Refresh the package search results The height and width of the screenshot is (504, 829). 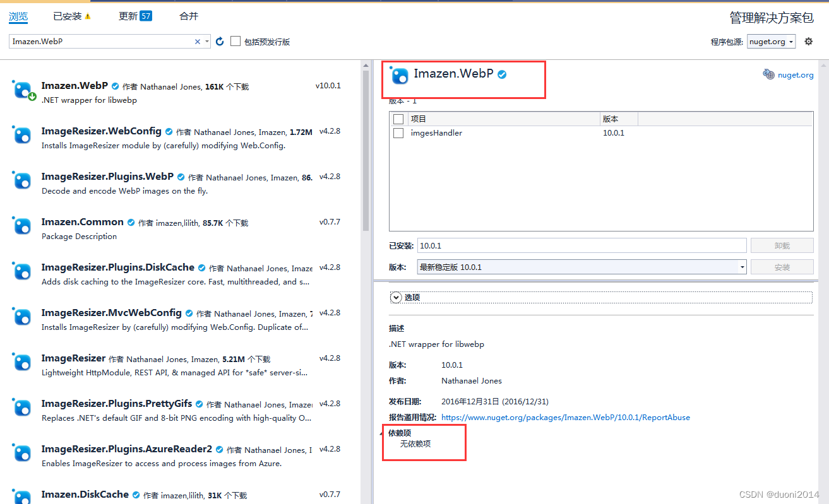(220, 42)
